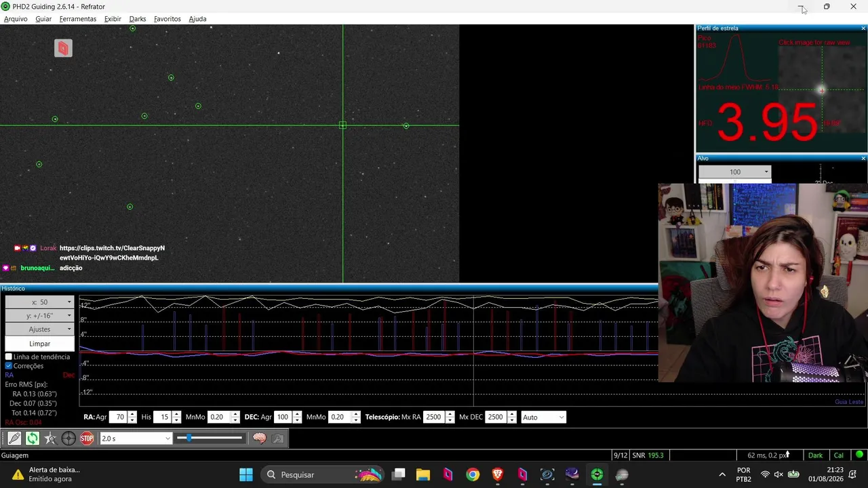This screenshot has width=868, height=488.
Task: Click the RA MnMo 0.20 field
Action: pyautogui.click(x=219, y=418)
